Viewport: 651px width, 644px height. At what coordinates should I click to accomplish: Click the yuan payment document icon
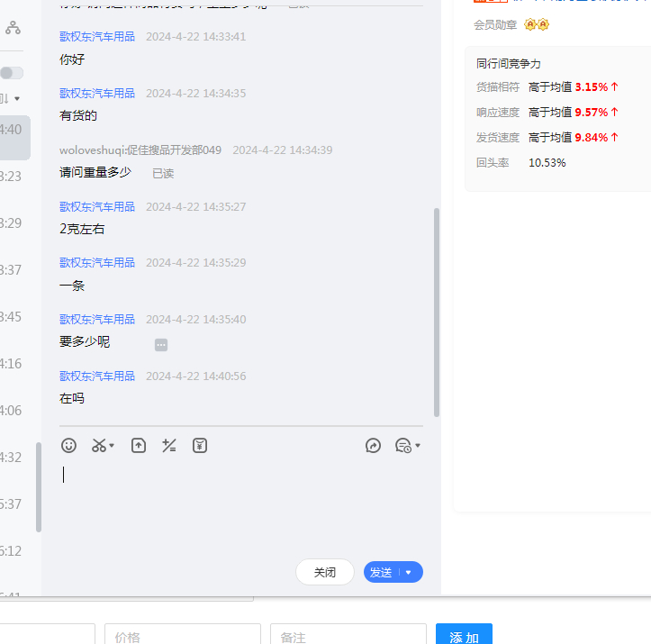(200, 445)
